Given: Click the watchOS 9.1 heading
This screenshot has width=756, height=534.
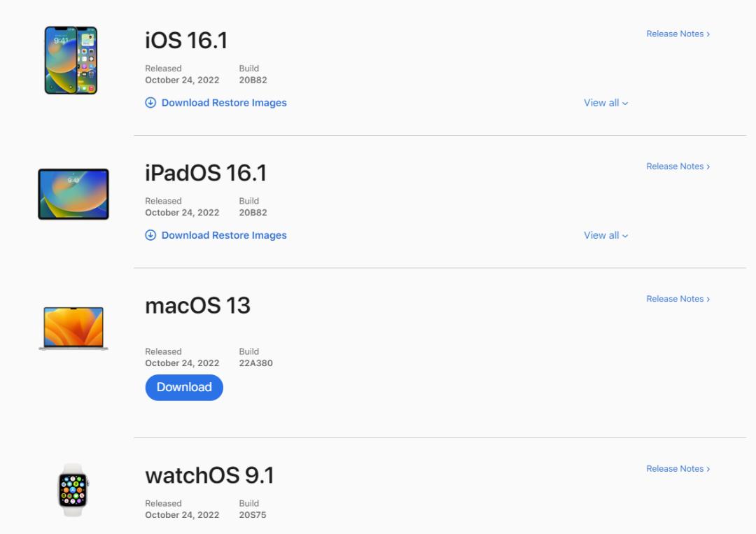Looking at the screenshot, I should [209, 475].
